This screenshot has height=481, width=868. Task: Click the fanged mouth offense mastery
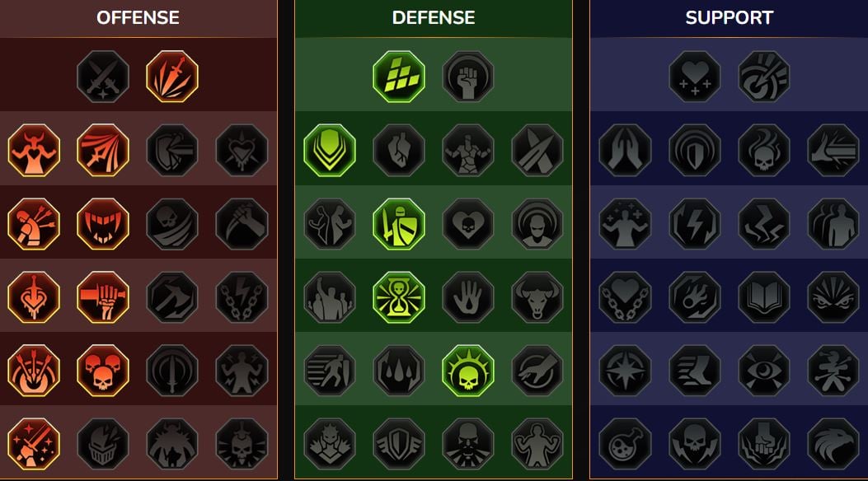pyautogui.click(x=103, y=224)
